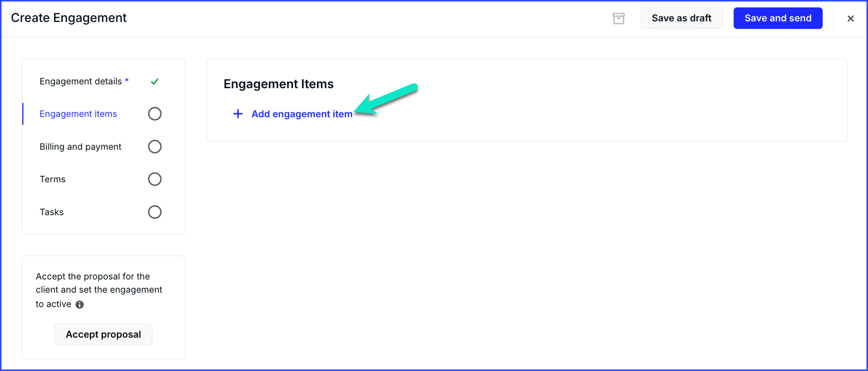The height and width of the screenshot is (371, 868).
Task: Click the Engagement Items section heading
Action: [278, 84]
